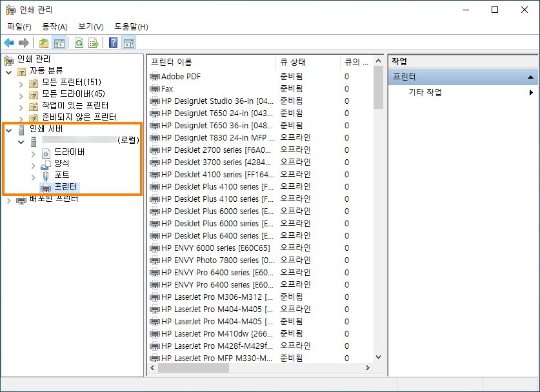Click the printer icon next to Fax
This screenshot has width=540, height=392.
click(154, 89)
